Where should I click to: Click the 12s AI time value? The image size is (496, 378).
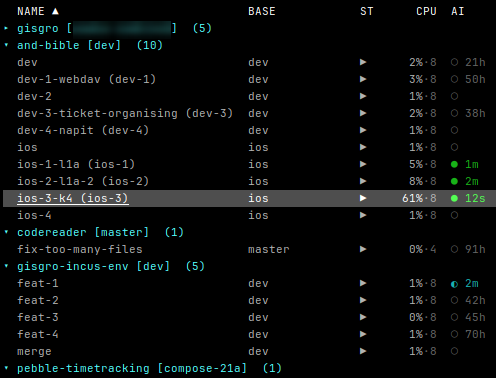[475, 198]
